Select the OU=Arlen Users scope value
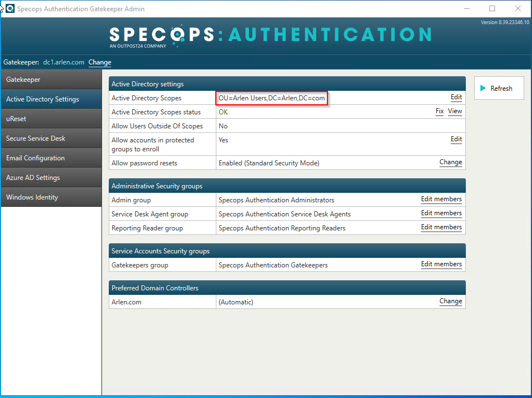 coord(271,98)
